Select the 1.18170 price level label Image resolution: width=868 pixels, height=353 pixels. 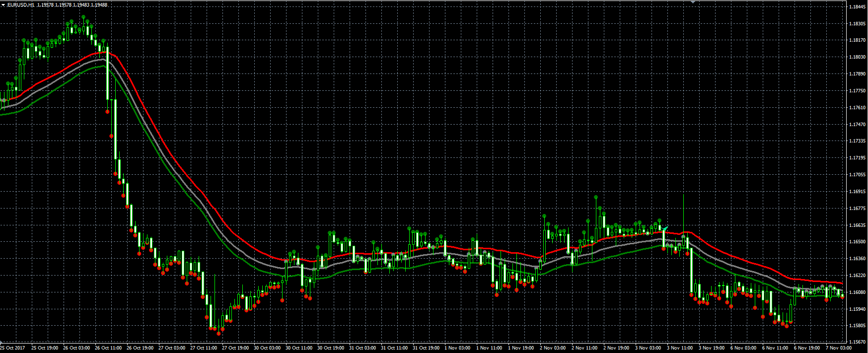(x=858, y=40)
